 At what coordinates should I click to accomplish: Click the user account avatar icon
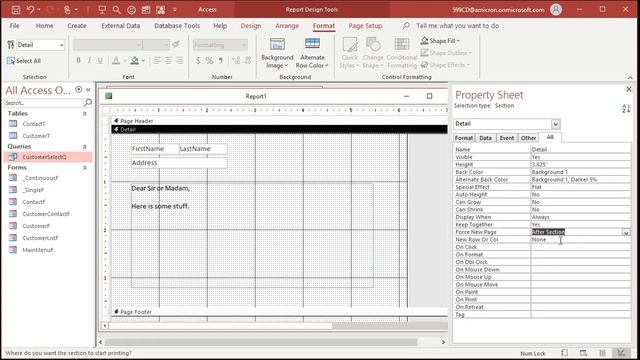tap(556, 9)
